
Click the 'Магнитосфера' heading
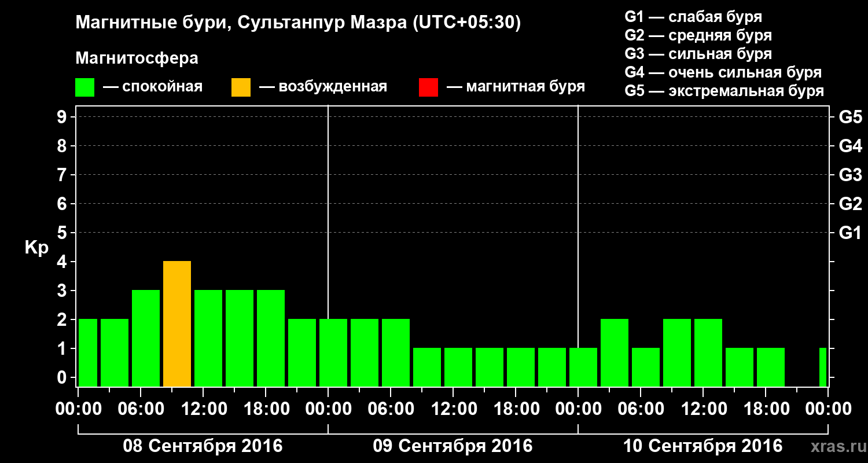click(137, 58)
